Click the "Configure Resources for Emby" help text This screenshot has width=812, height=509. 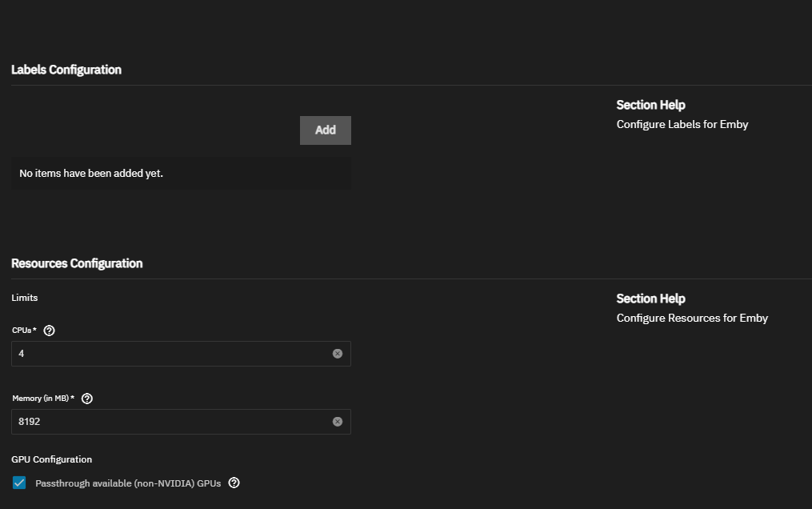[692, 318]
